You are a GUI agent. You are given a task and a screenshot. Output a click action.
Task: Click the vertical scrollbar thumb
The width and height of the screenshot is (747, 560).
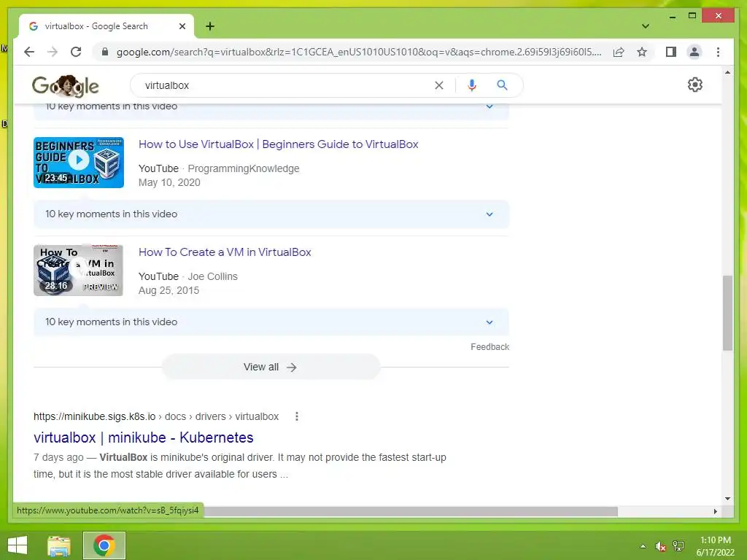coord(727,312)
